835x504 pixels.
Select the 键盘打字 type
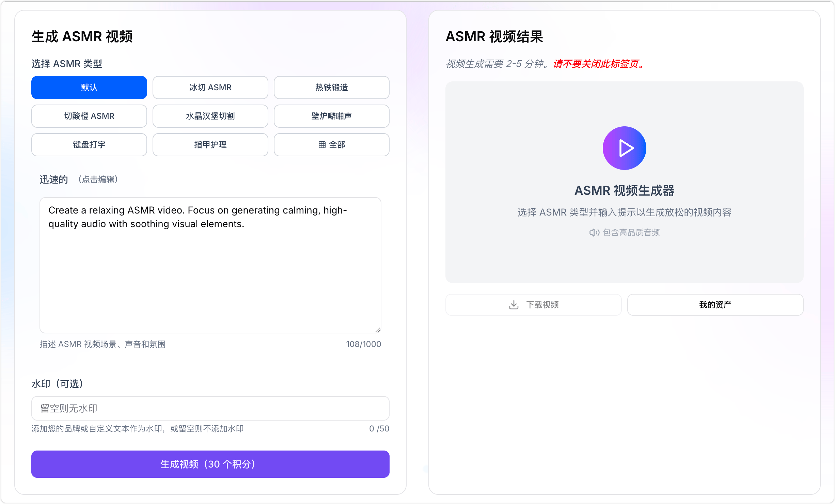pos(89,145)
